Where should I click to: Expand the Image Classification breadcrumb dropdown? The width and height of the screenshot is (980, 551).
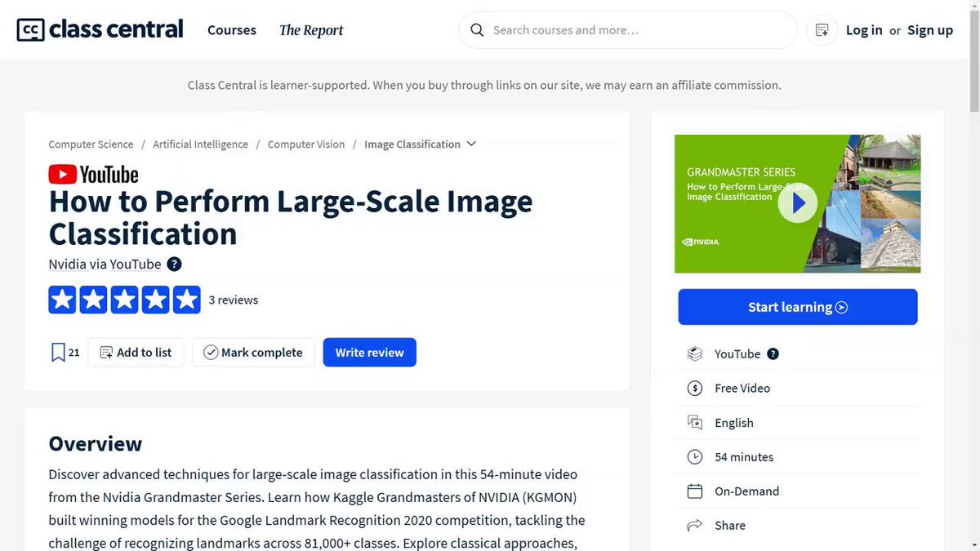pyautogui.click(x=470, y=144)
